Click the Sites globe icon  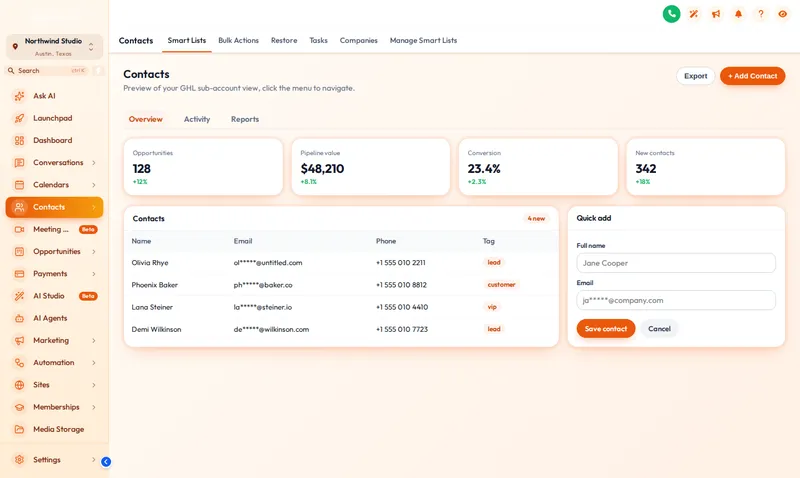(19, 385)
